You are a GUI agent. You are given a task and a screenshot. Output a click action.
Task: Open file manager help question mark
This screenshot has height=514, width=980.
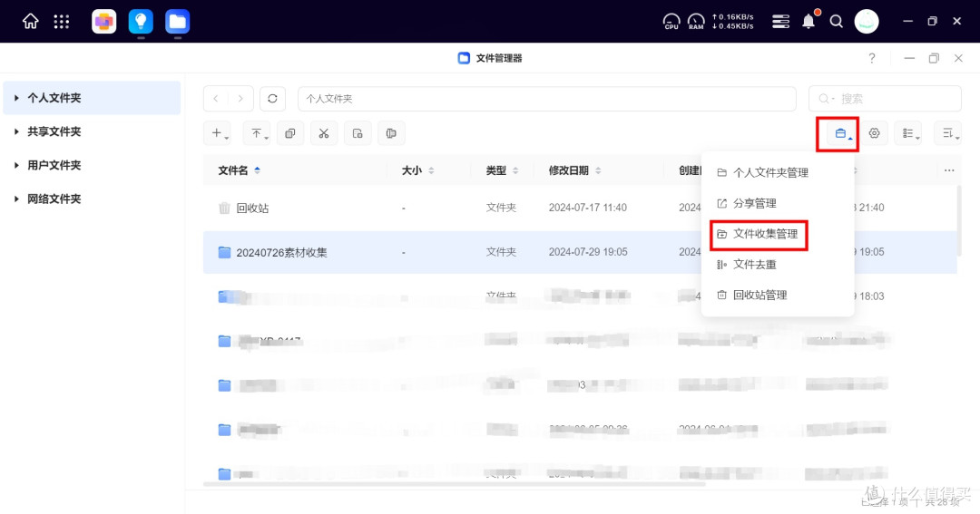tap(872, 58)
